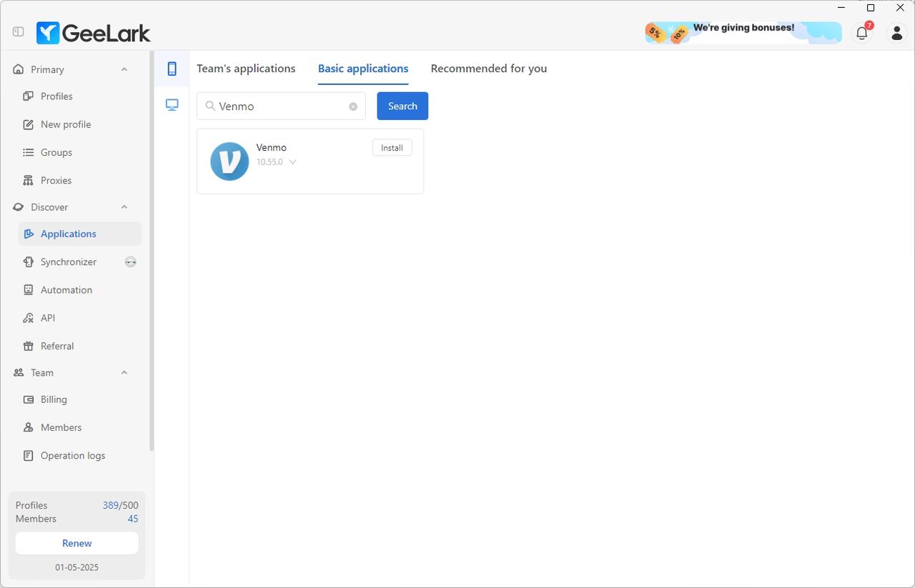Open New profile page
This screenshot has height=588, width=915.
click(80, 124)
